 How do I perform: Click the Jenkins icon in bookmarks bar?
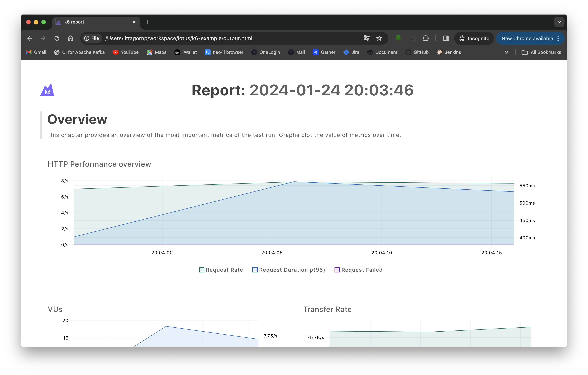pyautogui.click(x=440, y=52)
